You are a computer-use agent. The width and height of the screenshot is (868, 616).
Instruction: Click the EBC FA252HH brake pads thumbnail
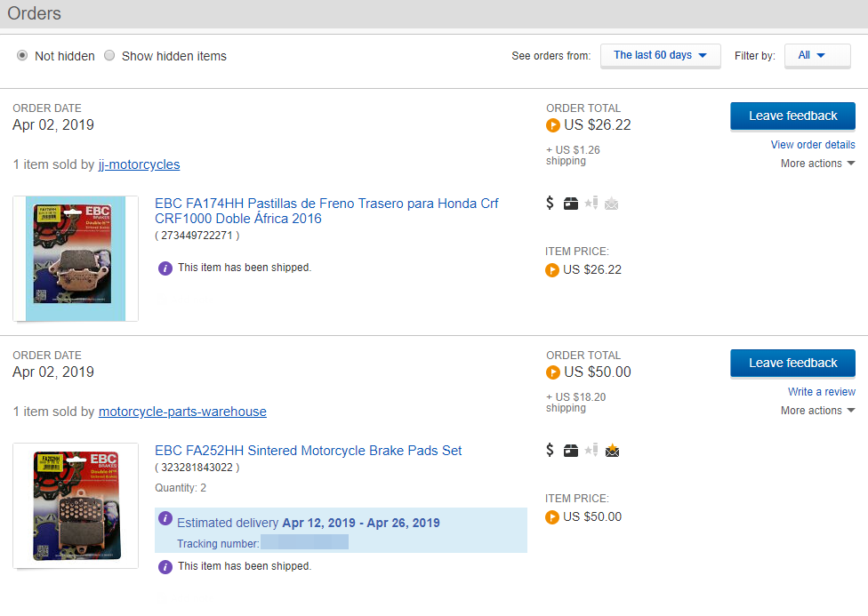pos(76,506)
